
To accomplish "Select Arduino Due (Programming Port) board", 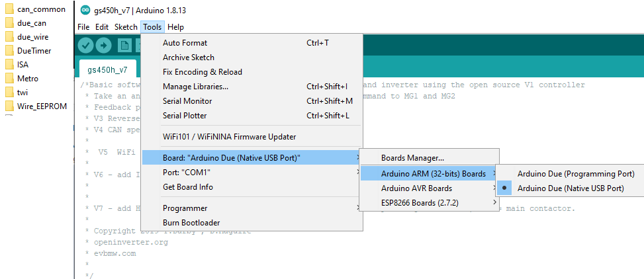I will [576, 174].
